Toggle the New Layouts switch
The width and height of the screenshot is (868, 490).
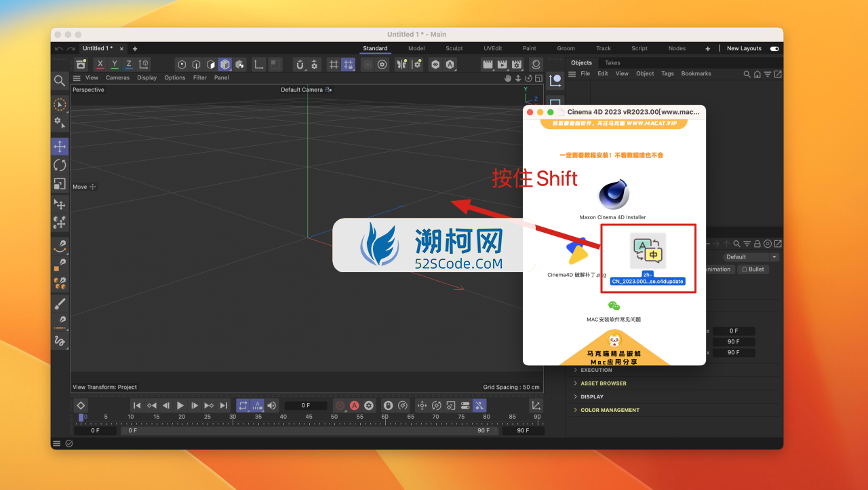[x=774, y=48]
